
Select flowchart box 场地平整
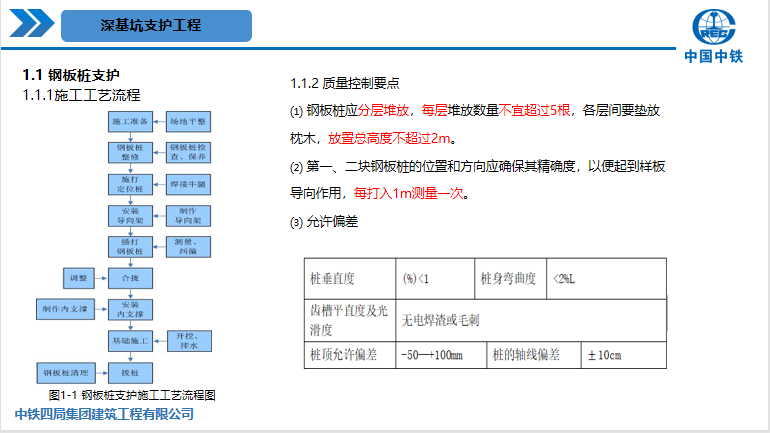click(x=188, y=122)
